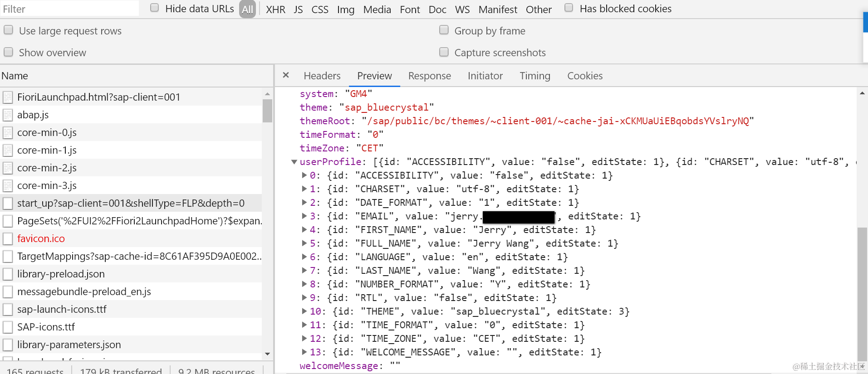Screen dimensions: 868x374
Task: Click the icon next to core-min-2.js
Action: point(8,168)
